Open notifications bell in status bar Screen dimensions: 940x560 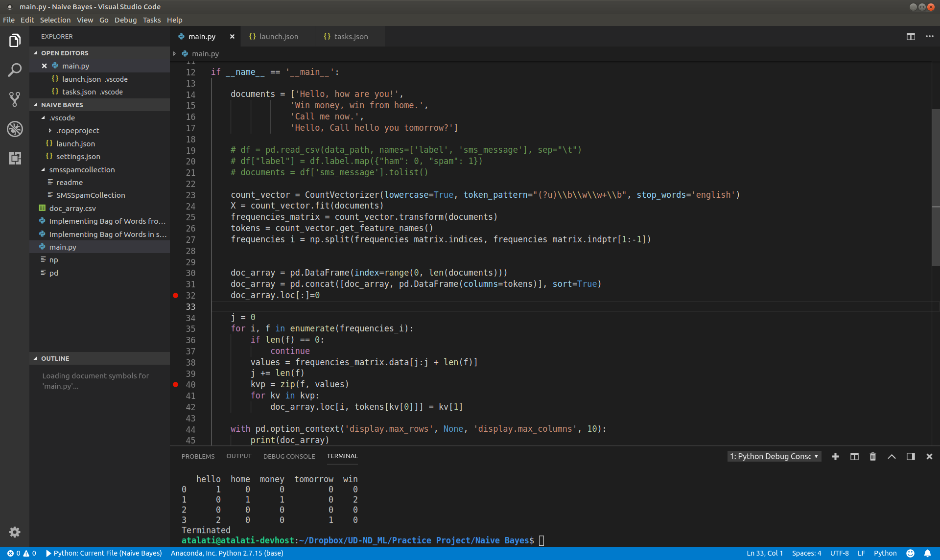(x=927, y=553)
